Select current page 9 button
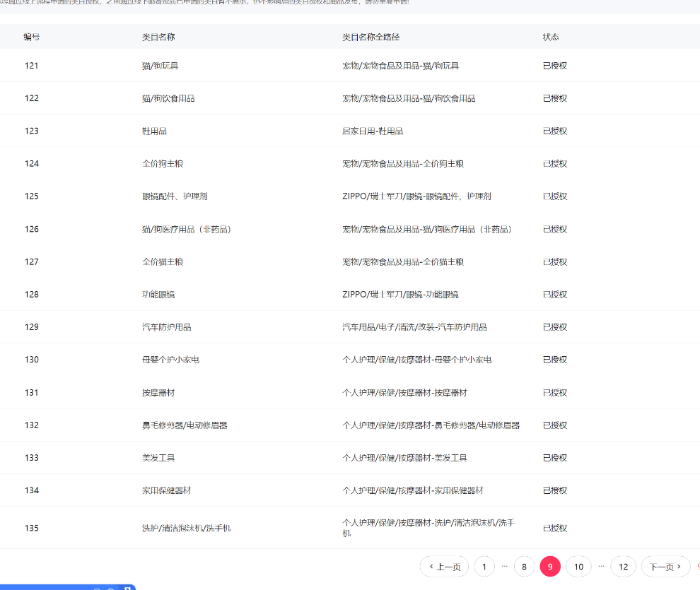The width and height of the screenshot is (700, 590). tap(550, 567)
